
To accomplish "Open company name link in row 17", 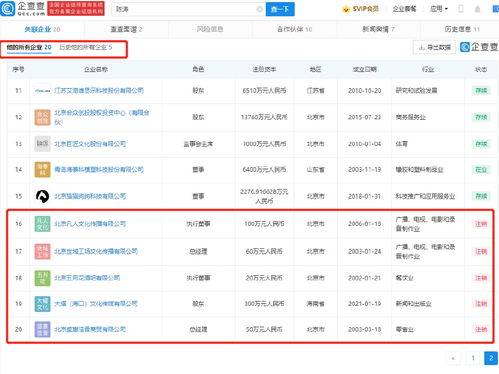I will (x=96, y=251).
